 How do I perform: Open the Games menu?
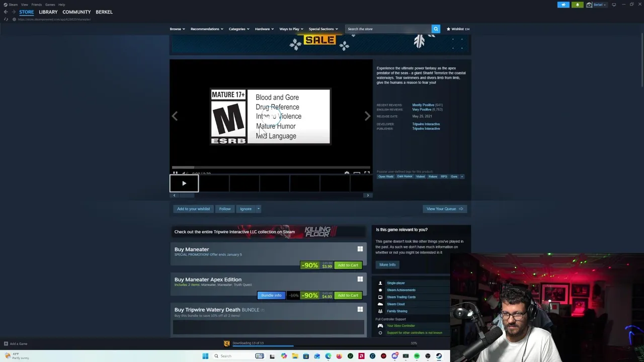point(50,5)
